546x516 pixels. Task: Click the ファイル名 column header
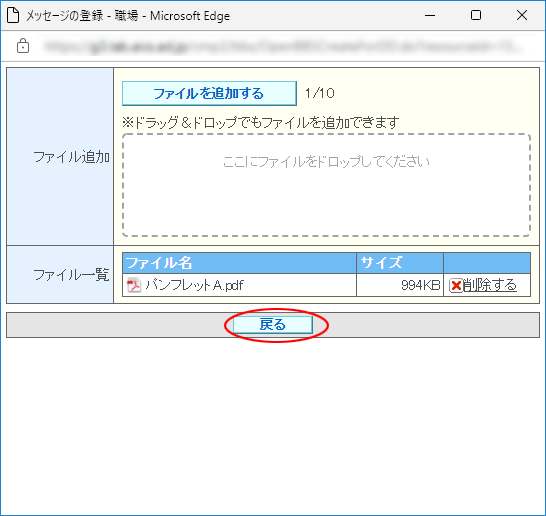click(239, 263)
